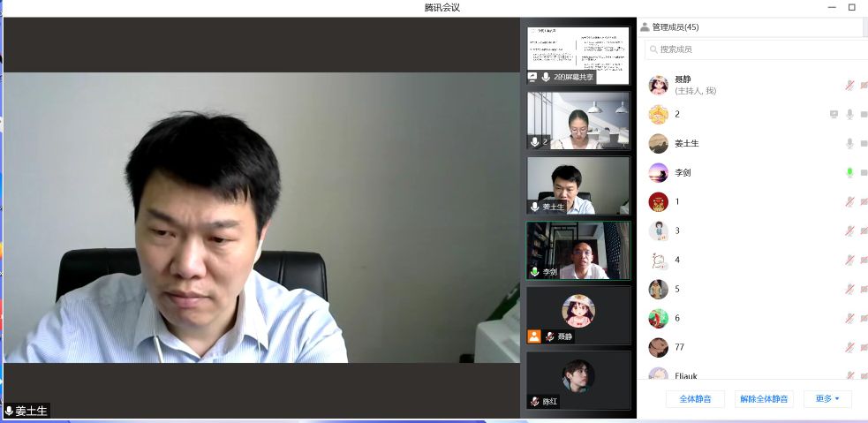Click Fliauk entry in member list

coord(687,374)
